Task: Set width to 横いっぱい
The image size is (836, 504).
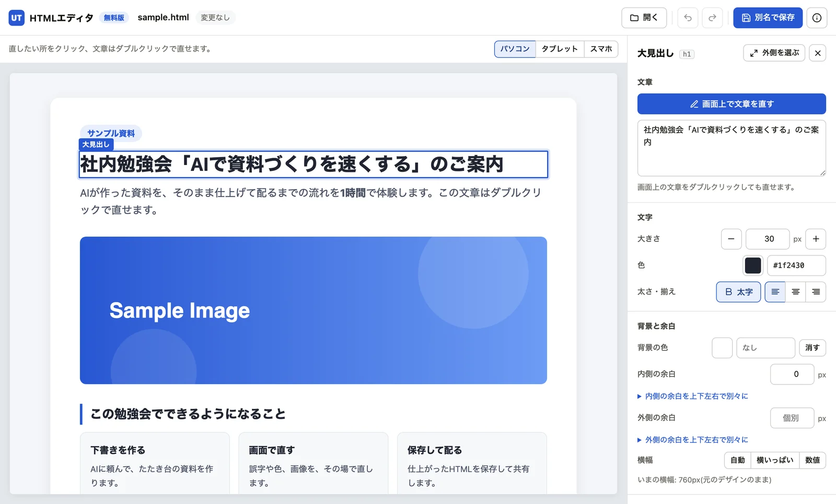Action: pos(775,460)
